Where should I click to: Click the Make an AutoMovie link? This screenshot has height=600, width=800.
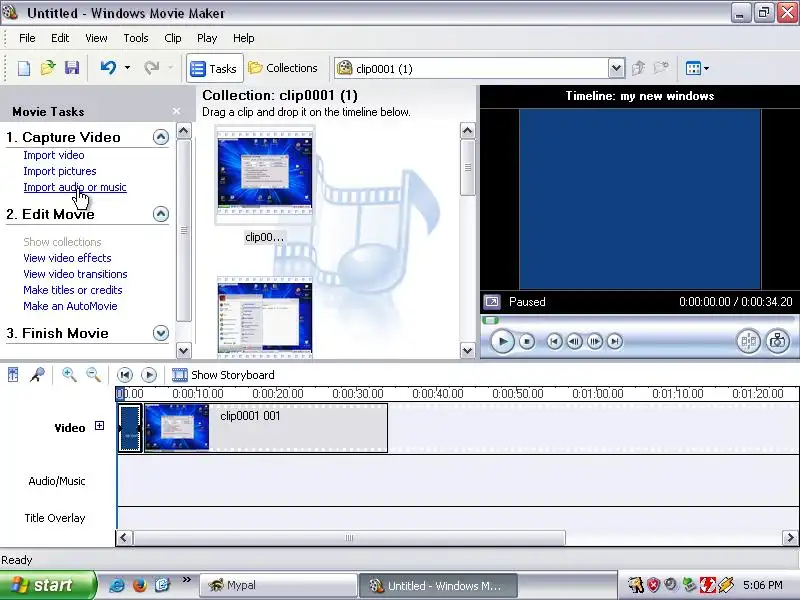70,306
